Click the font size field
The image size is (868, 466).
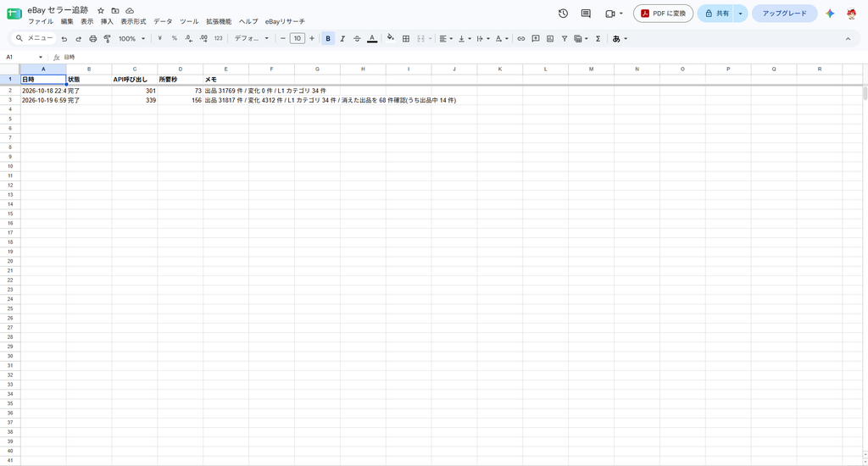coord(298,39)
